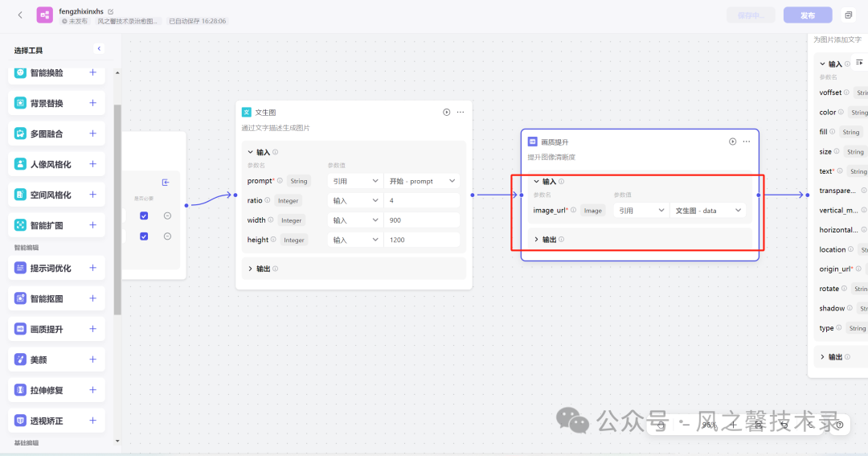The width and height of the screenshot is (868, 456).
Task: Add the 画质提升 tool from the list
Action: (x=93, y=329)
